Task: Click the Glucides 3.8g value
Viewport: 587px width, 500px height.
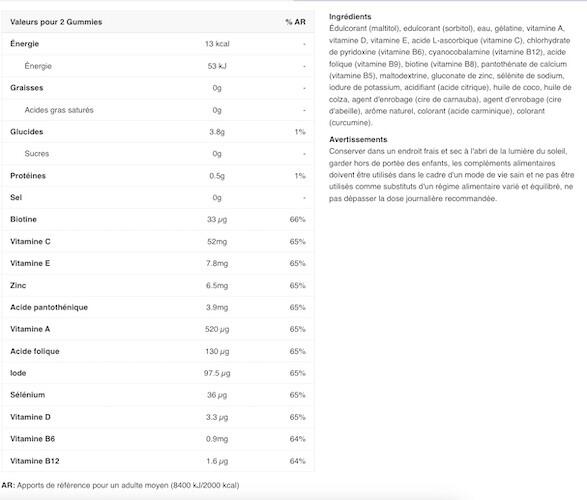Action: tap(217, 132)
